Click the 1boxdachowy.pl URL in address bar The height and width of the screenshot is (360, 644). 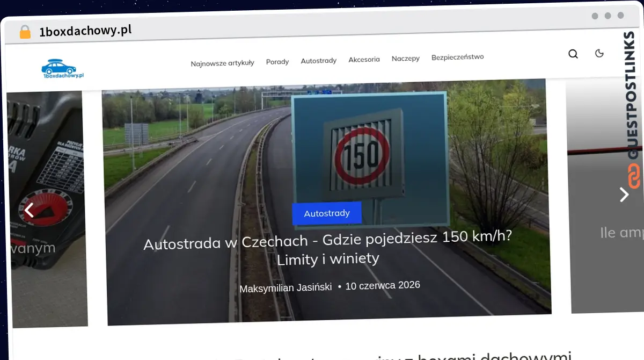point(85,31)
